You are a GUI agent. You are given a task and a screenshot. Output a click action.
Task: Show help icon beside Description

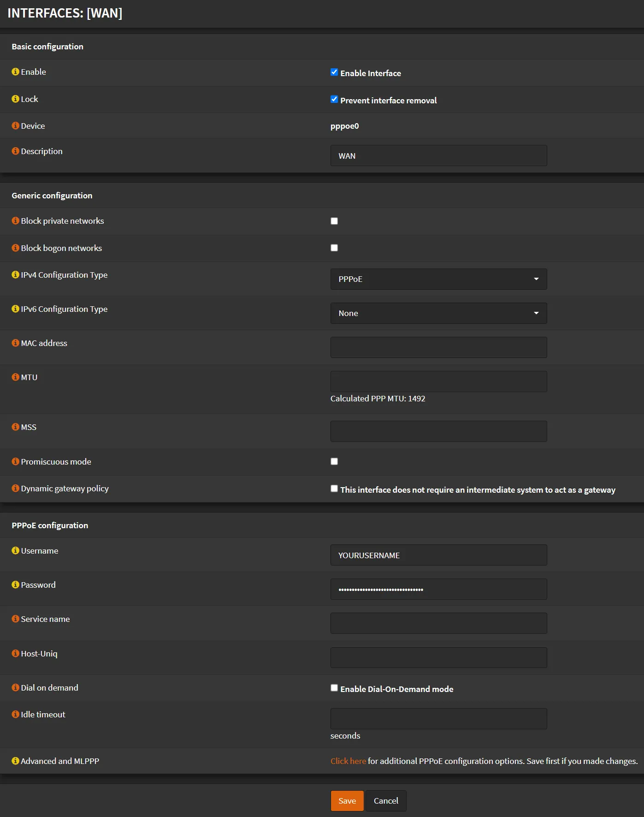[x=15, y=151]
